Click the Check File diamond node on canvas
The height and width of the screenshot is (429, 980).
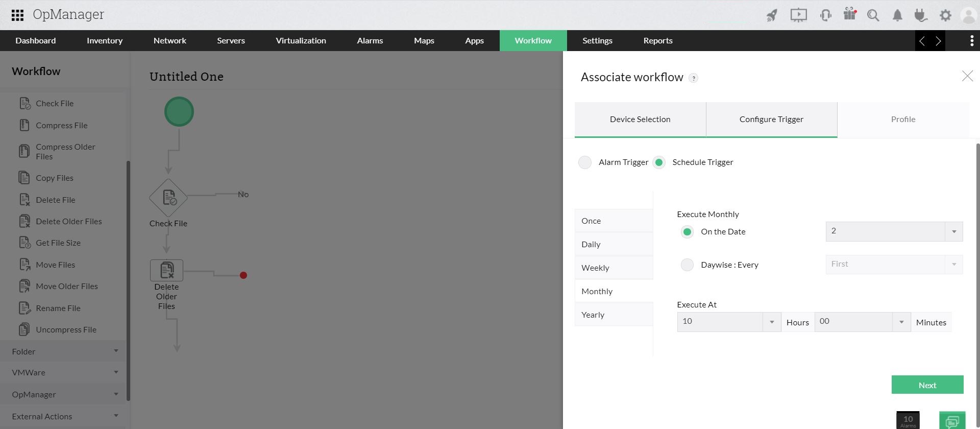[x=168, y=198]
